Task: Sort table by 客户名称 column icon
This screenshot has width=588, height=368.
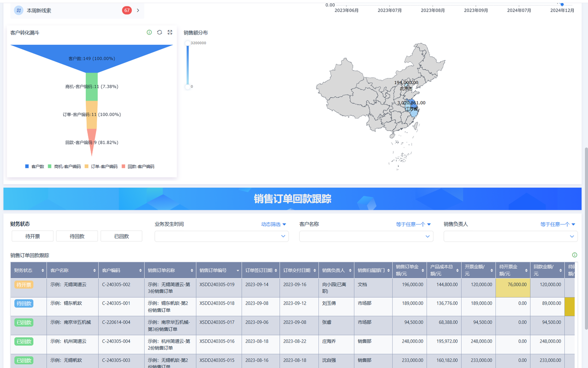Action: click(x=95, y=270)
